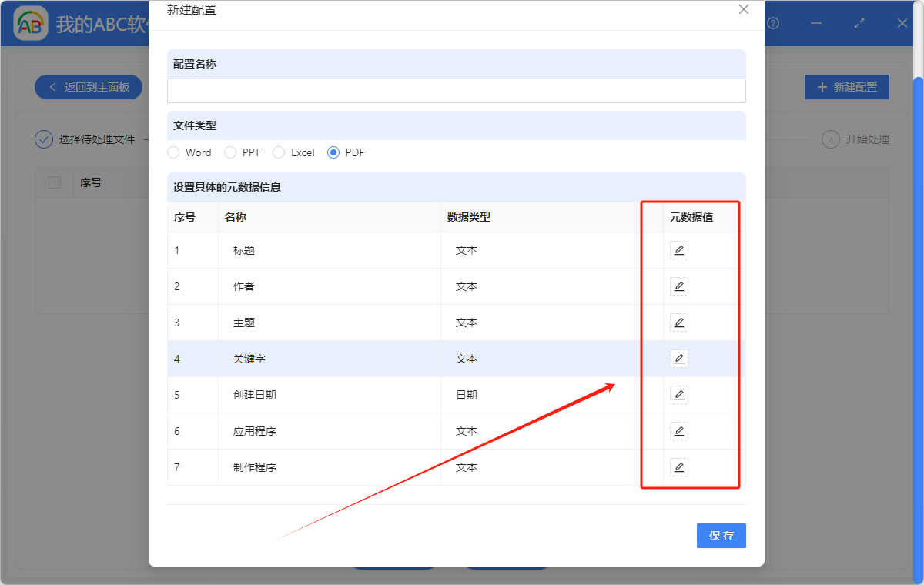Toggle the select-all checkbox beside 序号
Image resolution: width=924 pixels, height=585 pixels.
click(55, 182)
